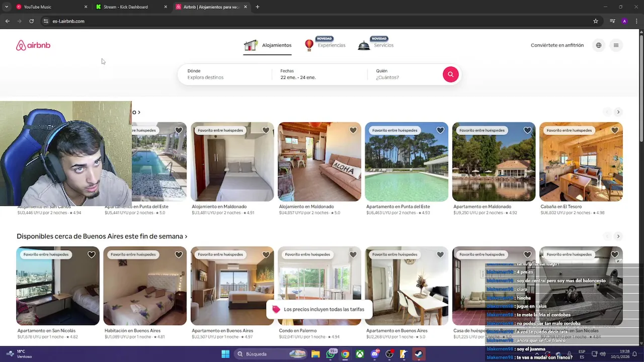View site information icon in address bar
The width and height of the screenshot is (644, 362).
[45, 21]
